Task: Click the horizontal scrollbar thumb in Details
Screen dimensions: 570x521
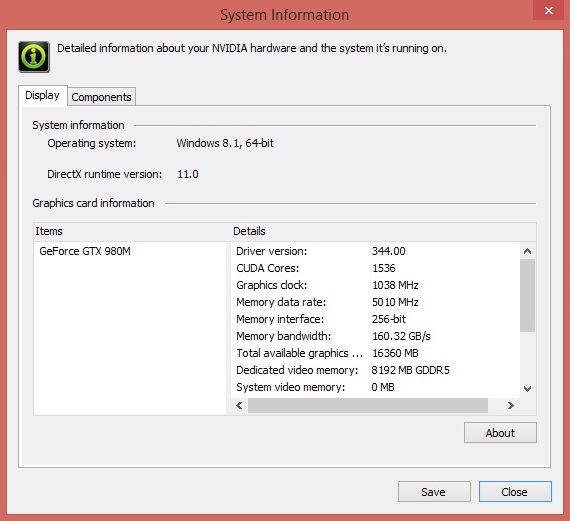Action: point(368,405)
